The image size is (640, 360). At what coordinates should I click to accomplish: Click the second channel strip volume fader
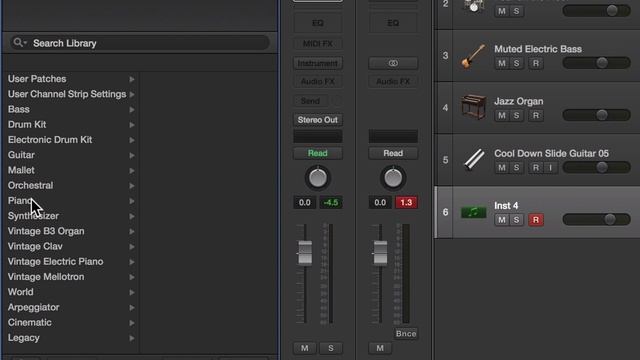point(380,253)
